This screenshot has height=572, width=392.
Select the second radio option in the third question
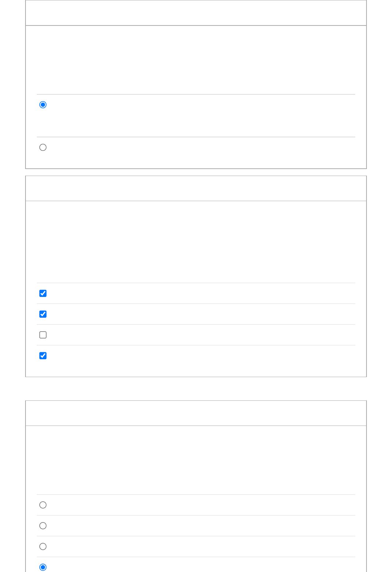(43, 526)
